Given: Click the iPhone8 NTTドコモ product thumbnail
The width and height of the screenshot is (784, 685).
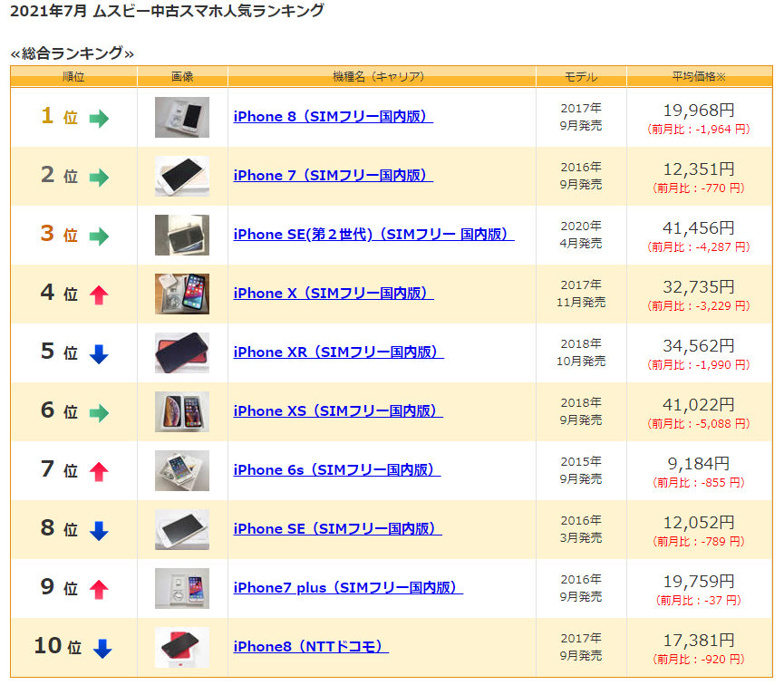Looking at the screenshot, I should [182, 648].
